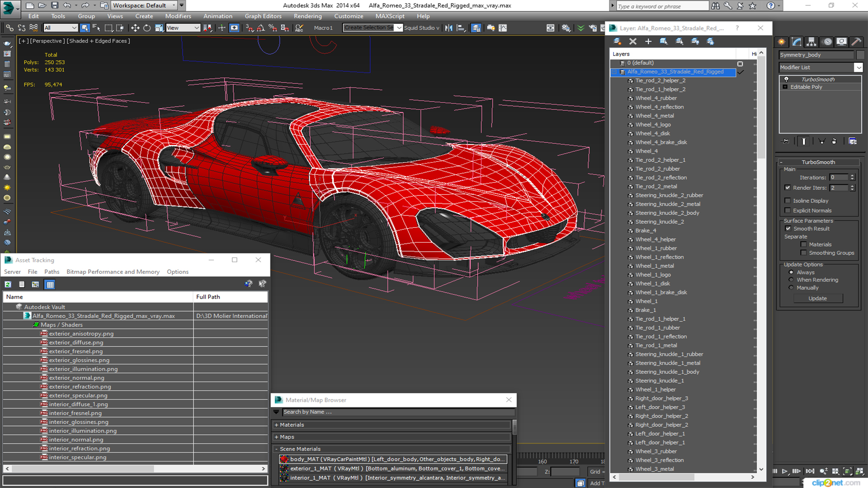Toggle the Render Iters checkbox

pos(788,188)
